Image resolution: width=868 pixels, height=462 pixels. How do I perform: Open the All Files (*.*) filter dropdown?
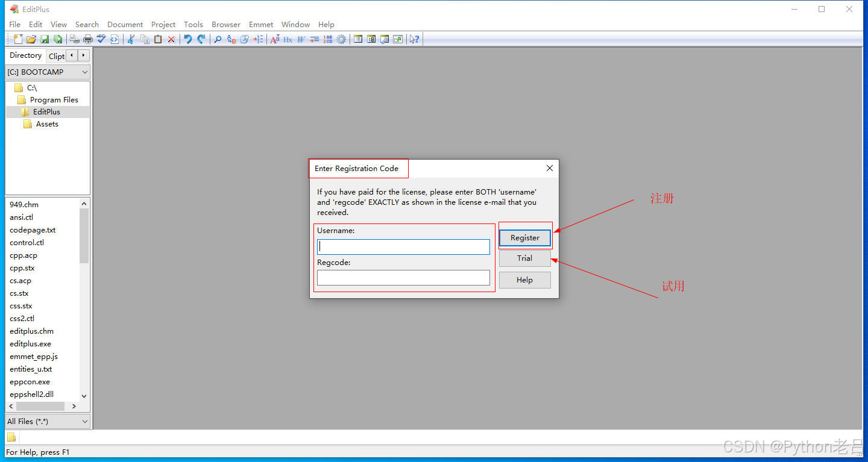(x=48, y=421)
